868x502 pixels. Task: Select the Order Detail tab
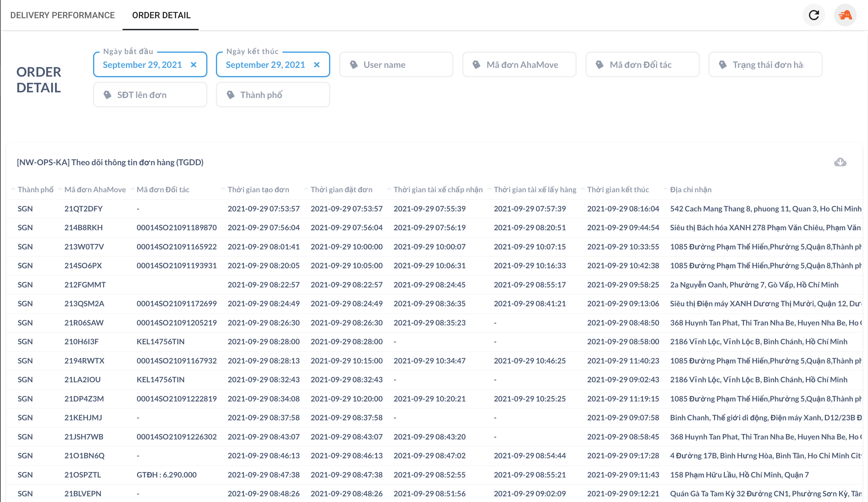coord(161,15)
